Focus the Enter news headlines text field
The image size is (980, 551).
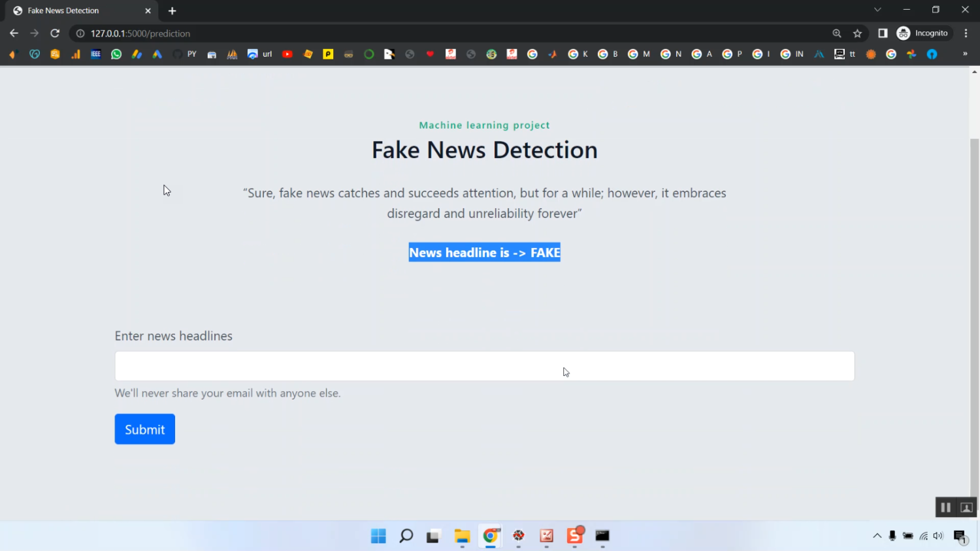[x=484, y=366]
